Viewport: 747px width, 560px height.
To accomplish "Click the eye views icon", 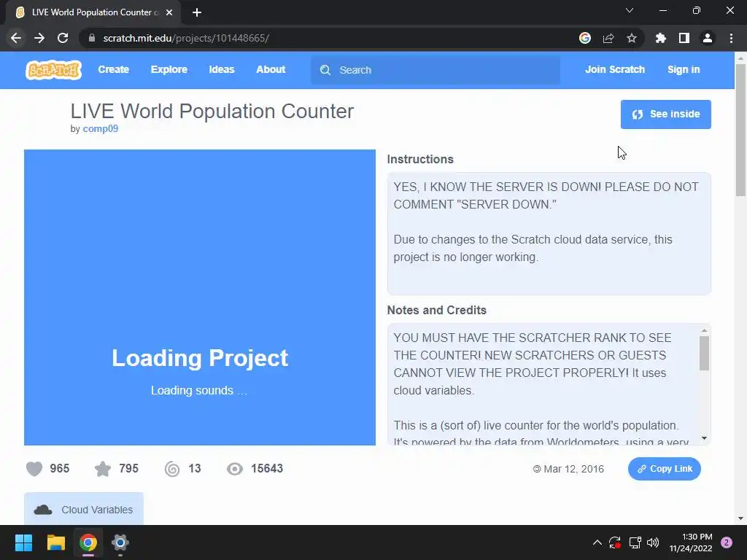I will [x=234, y=469].
